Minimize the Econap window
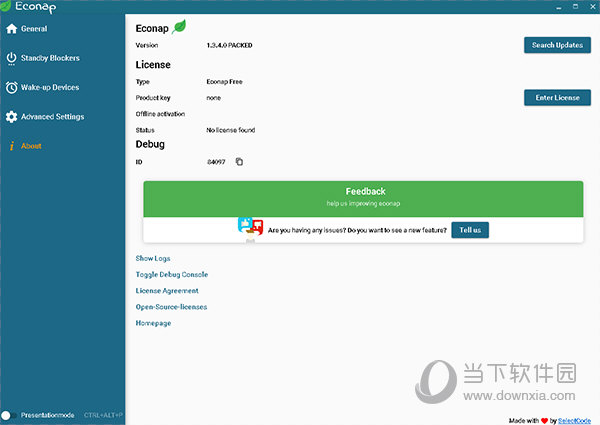 click(559, 7)
